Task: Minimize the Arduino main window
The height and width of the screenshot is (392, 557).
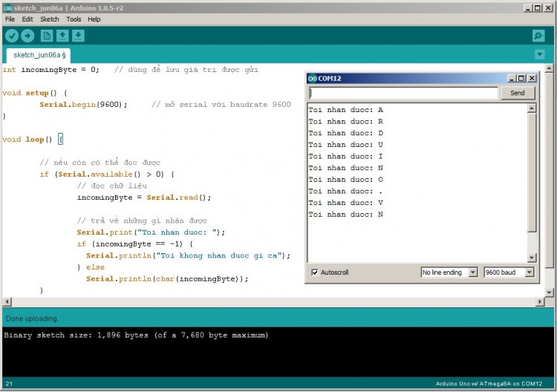Action: click(528, 8)
